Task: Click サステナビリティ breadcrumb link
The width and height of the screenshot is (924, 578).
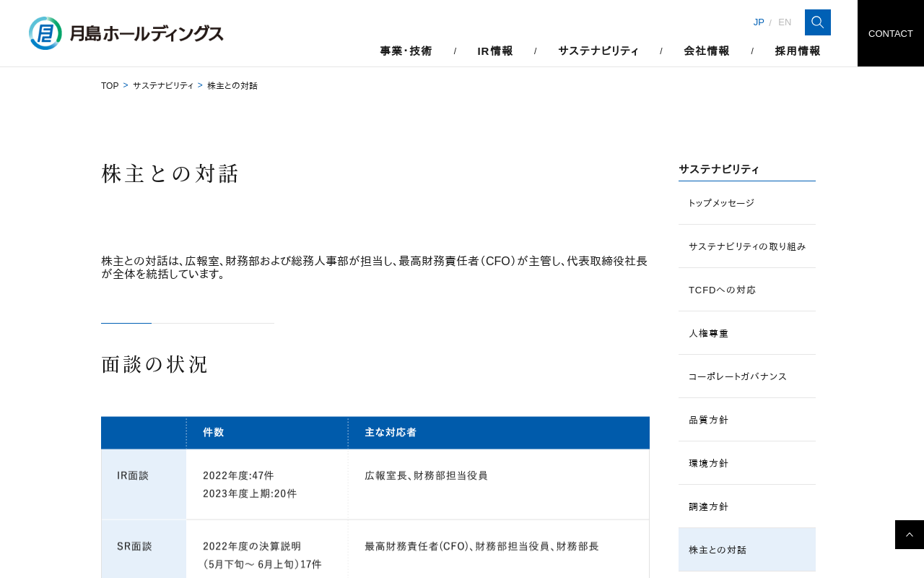Action: pyautogui.click(x=163, y=86)
